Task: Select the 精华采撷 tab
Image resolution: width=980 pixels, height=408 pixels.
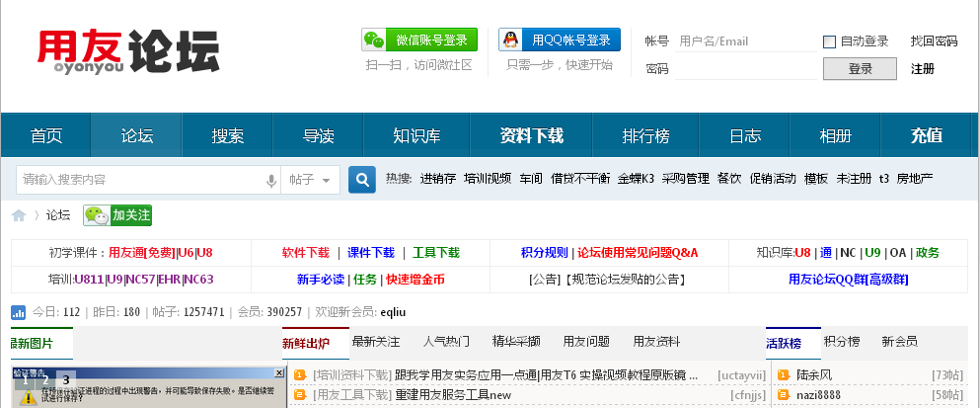Action: [516, 342]
